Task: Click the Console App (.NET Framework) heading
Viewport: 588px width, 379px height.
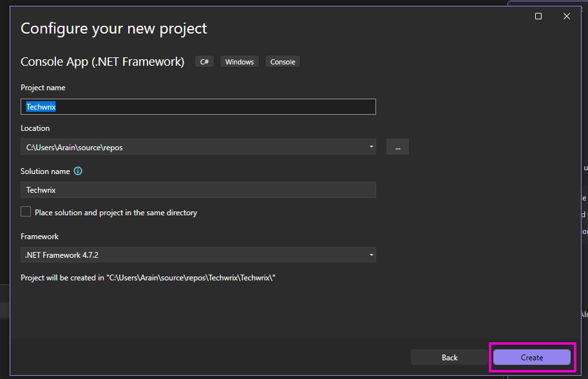Action: coord(102,62)
